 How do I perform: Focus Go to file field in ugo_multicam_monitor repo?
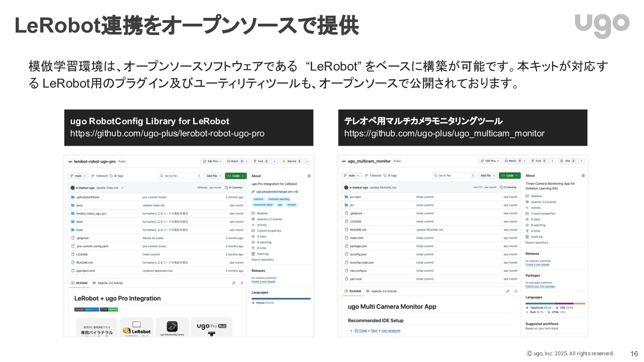pos(454,176)
